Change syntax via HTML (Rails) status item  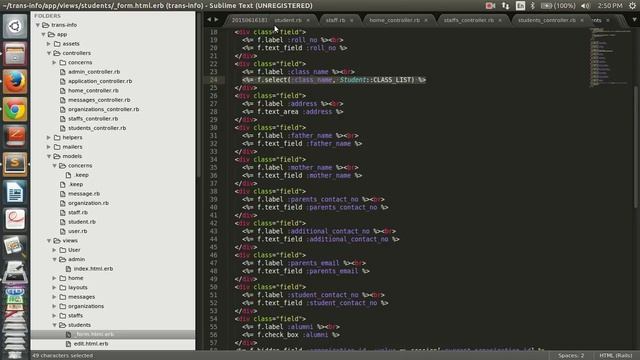(616, 356)
